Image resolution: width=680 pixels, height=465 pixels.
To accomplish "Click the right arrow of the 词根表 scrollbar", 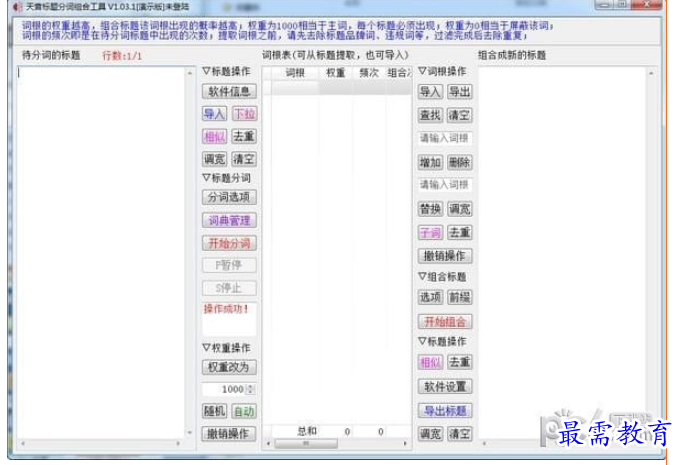I will [405, 443].
